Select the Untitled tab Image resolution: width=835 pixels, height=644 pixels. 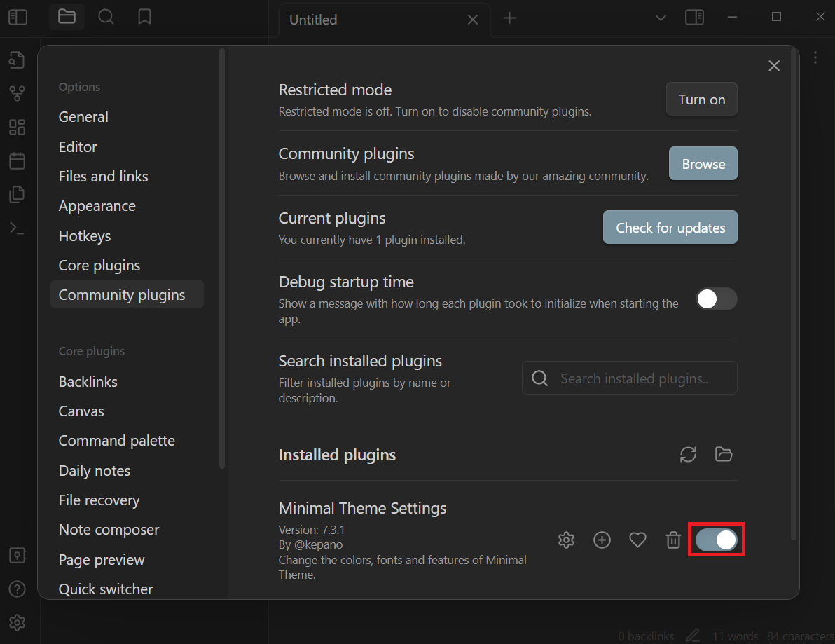point(383,20)
